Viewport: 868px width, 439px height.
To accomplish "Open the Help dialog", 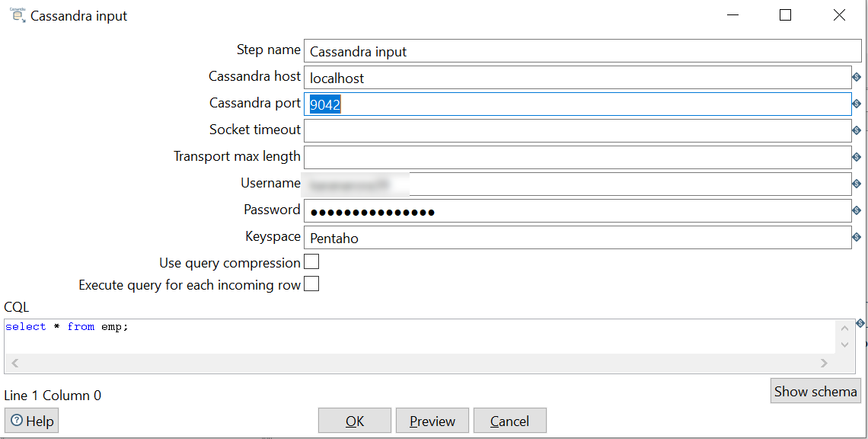I will click(x=31, y=420).
